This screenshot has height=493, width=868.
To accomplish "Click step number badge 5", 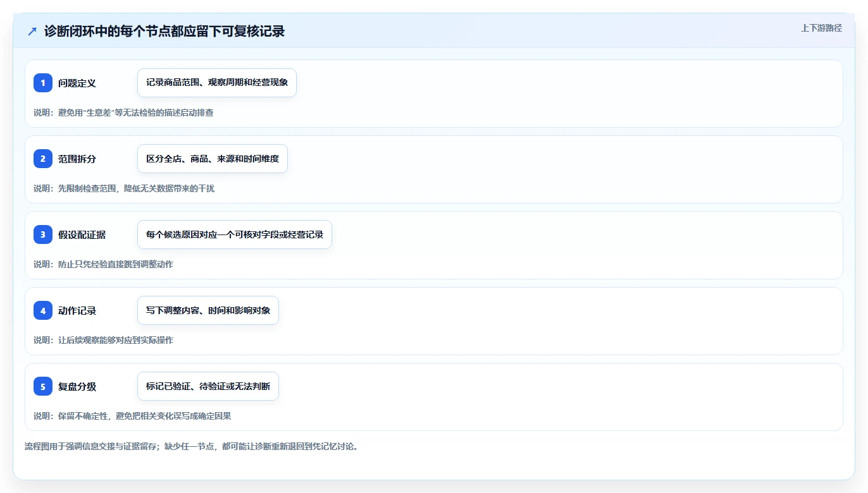I will point(43,386).
